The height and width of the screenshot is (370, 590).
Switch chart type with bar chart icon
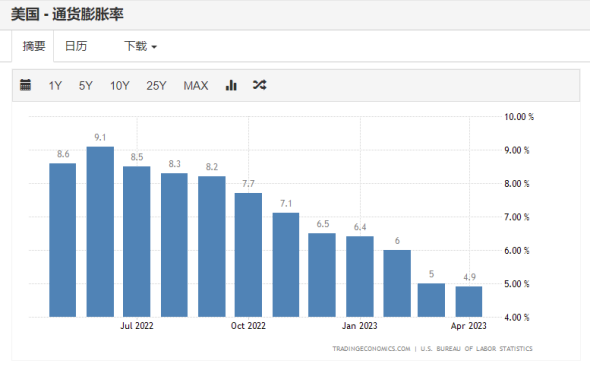(x=231, y=85)
